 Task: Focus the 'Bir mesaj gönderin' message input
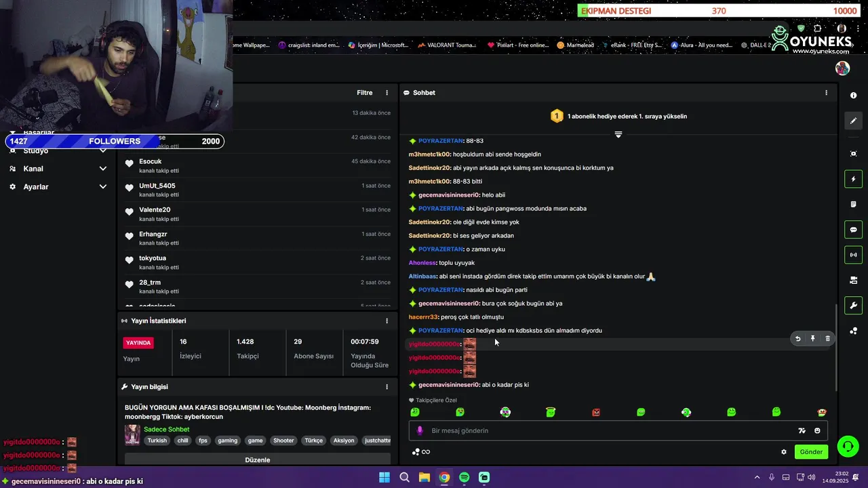(610, 430)
